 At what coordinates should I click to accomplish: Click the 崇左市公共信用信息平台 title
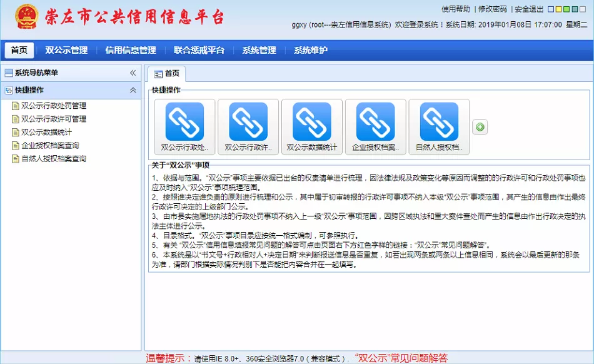coord(134,18)
